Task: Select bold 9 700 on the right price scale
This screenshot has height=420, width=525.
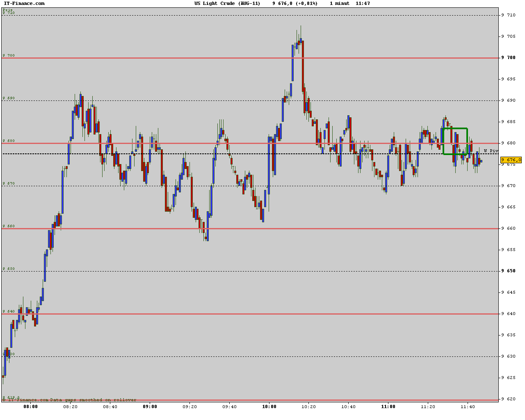Action: [x=508, y=58]
